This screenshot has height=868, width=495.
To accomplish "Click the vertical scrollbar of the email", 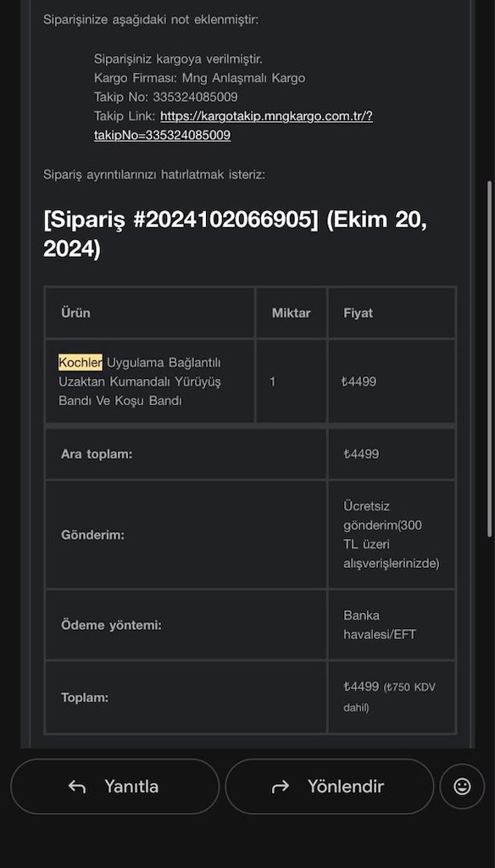I will [489, 359].
